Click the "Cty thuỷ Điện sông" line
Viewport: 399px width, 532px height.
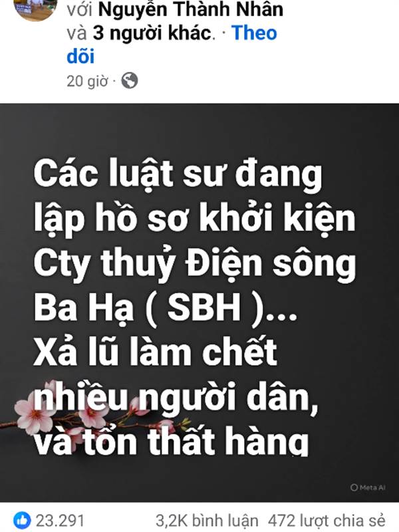point(195,264)
